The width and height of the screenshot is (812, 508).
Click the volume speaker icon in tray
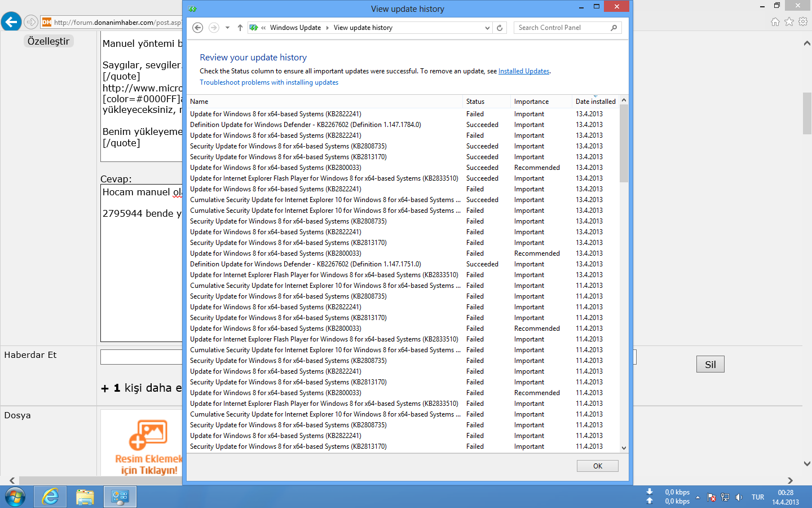(739, 497)
